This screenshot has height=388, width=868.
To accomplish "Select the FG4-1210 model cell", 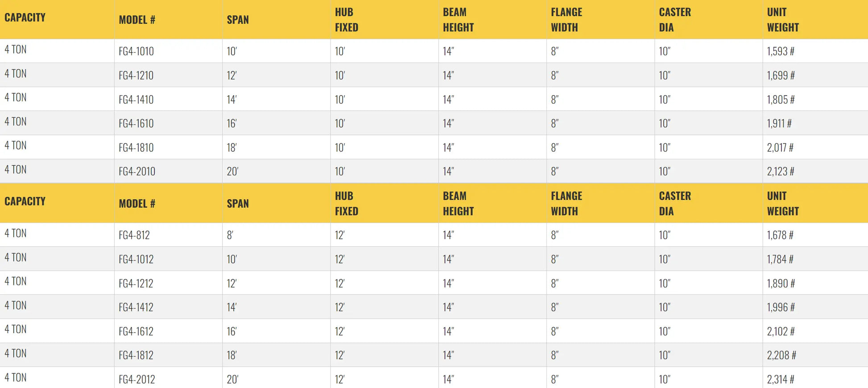I will click(136, 75).
